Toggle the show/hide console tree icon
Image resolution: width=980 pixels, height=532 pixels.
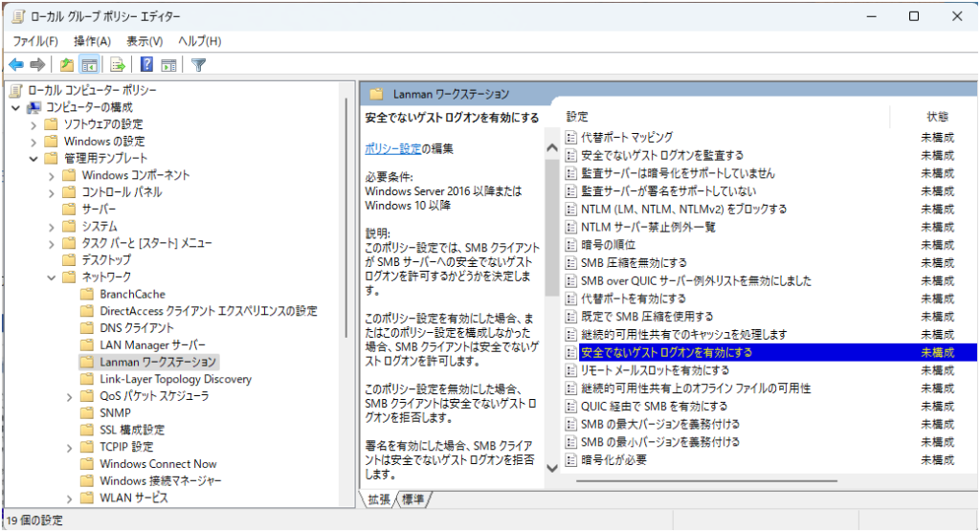click(89, 65)
